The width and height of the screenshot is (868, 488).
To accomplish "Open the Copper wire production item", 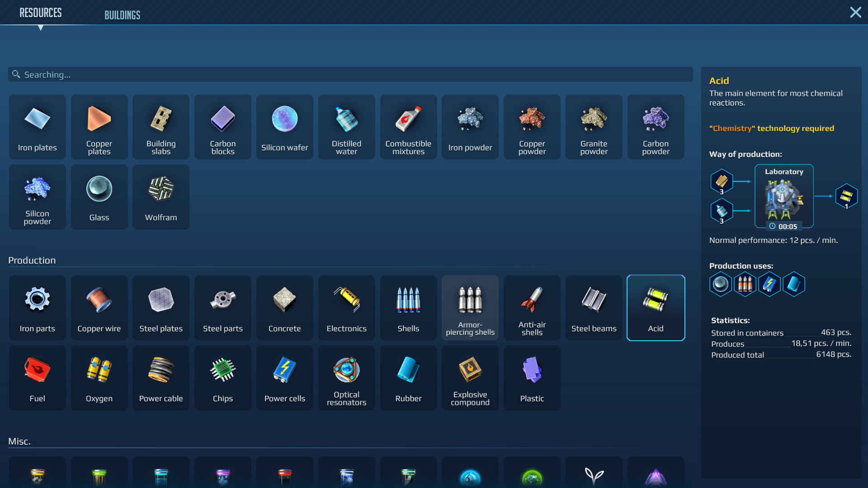I will pos(99,308).
